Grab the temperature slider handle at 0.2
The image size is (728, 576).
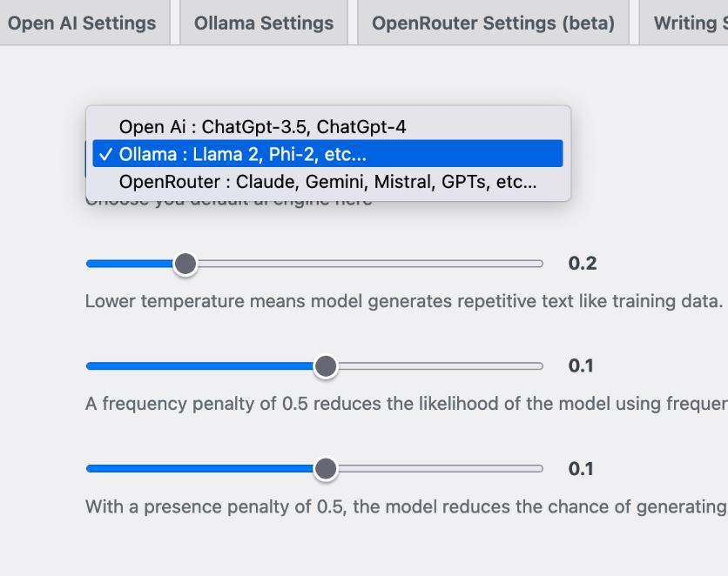185,264
